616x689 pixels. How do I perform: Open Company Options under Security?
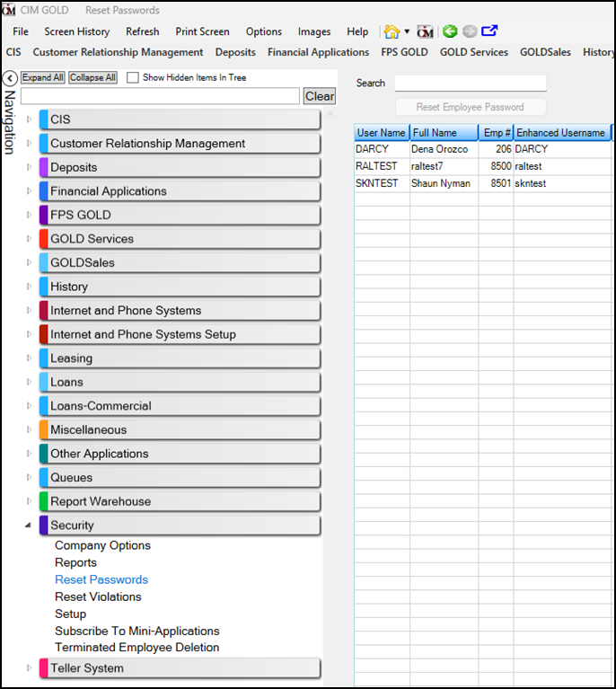[102, 545]
